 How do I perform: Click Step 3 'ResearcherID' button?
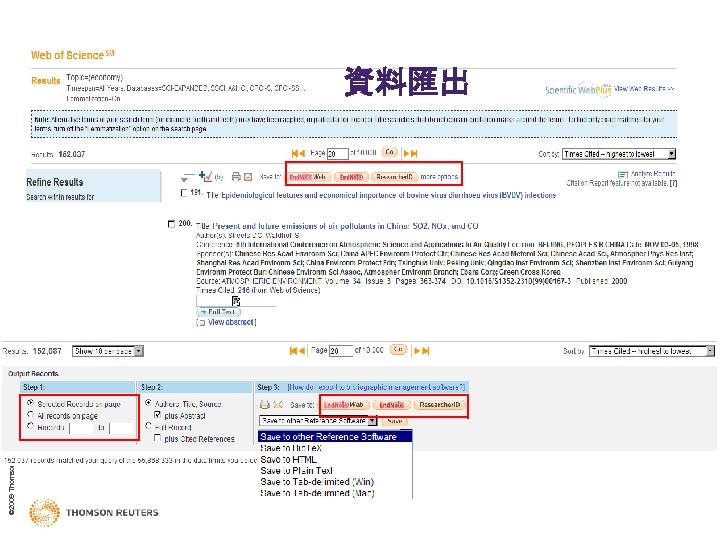click(x=440, y=405)
